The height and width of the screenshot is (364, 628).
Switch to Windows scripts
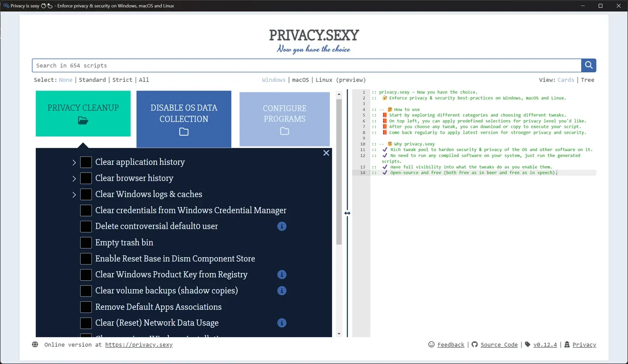tap(273, 80)
